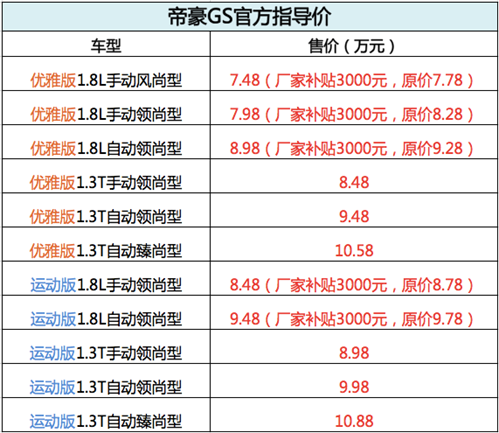Click the 优雅版1.8L自动领尚型 model cell

click(x=106, y=148)
